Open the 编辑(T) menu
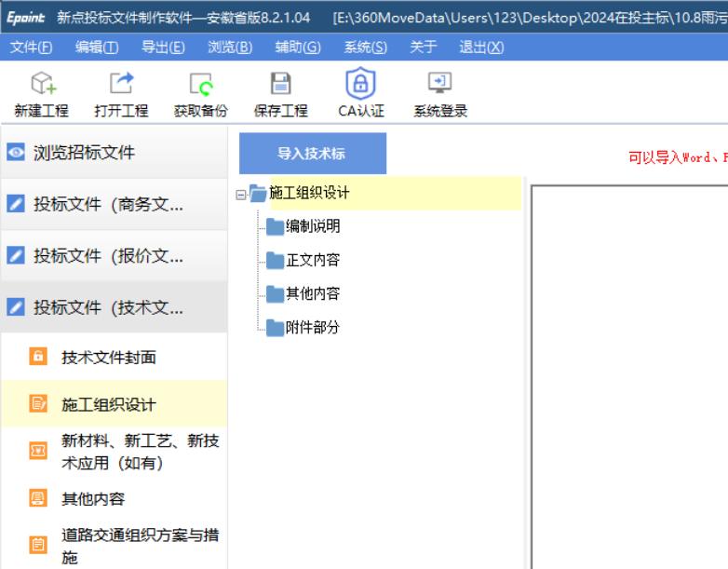The height and width of the screenshot is (569, 728). [97, 47]
